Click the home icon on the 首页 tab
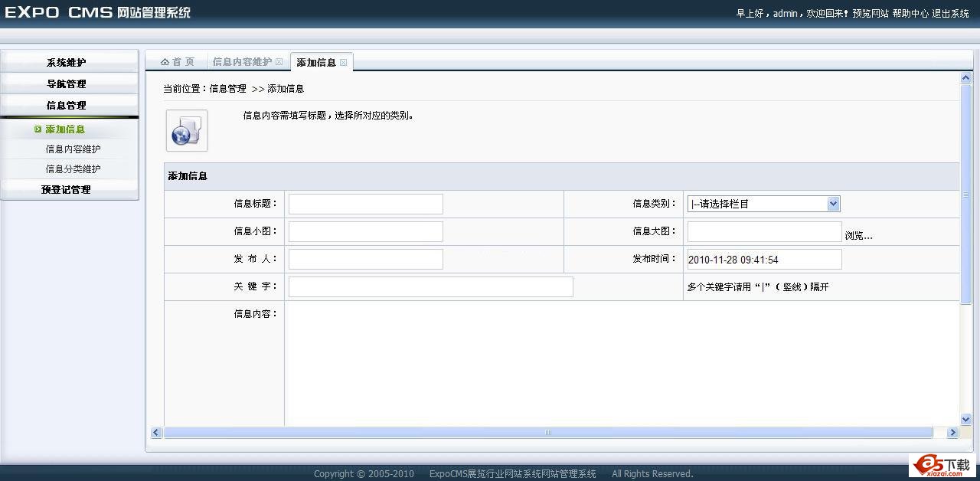Viewport: 980px width, 481px height. (x=165, y=62)
